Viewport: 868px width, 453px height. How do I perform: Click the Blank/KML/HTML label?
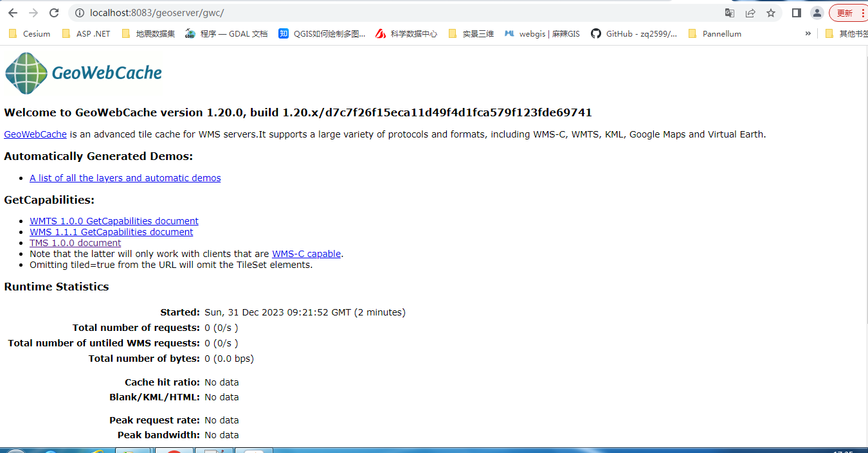click(154, 397)
